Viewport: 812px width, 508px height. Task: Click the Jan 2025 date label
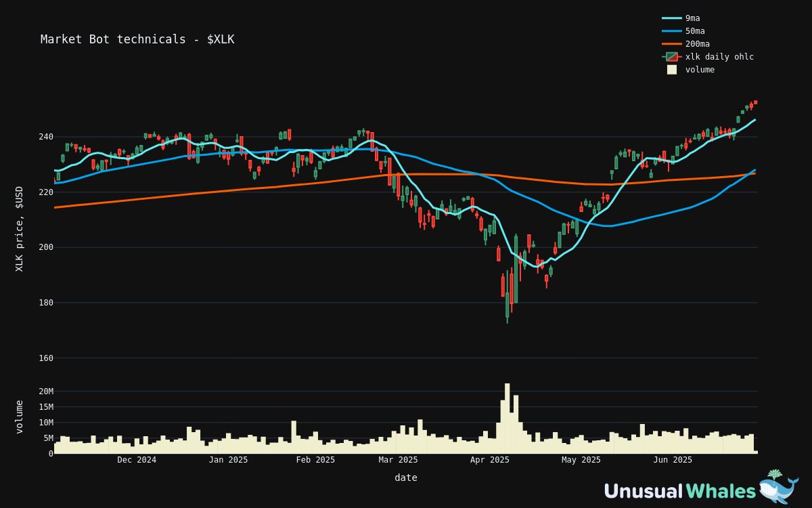[229, 460]
